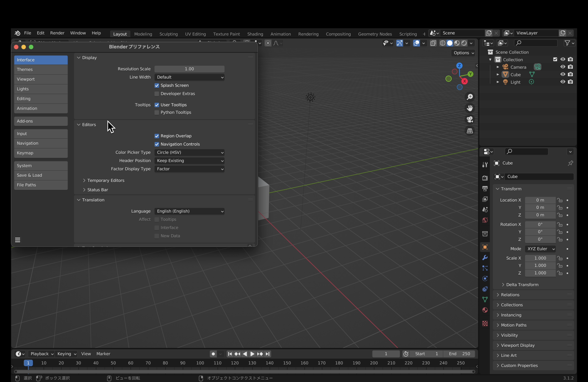The width and height of the screenshot is (588, 382).
Task: Select wireframe viewport shading
Action: (x=443, y=43)
